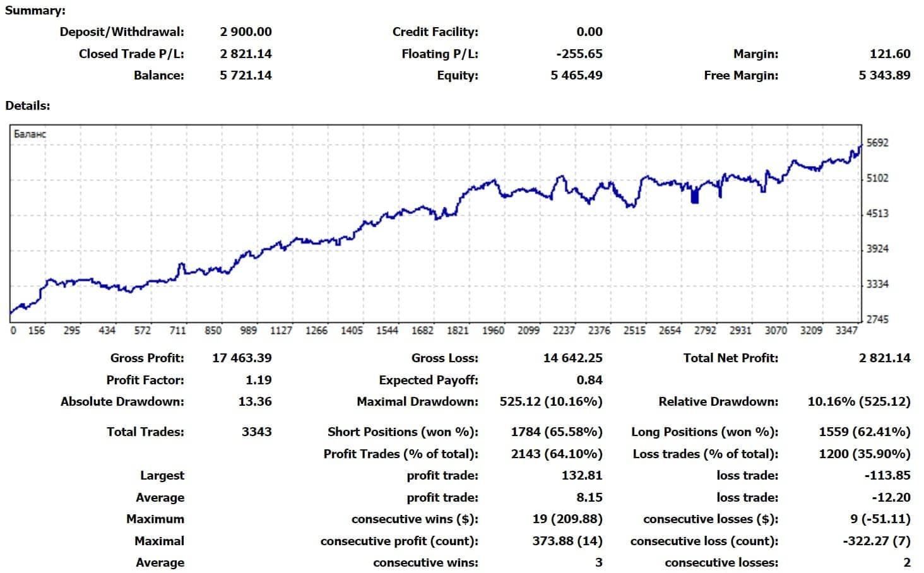Click the 2745 y-axis label

pos(877,319)
